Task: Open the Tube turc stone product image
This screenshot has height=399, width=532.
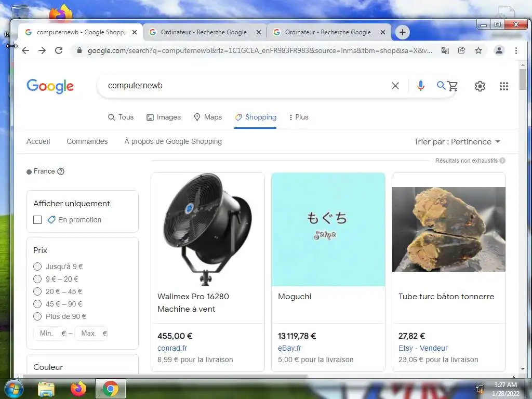Action: (448, 229)
